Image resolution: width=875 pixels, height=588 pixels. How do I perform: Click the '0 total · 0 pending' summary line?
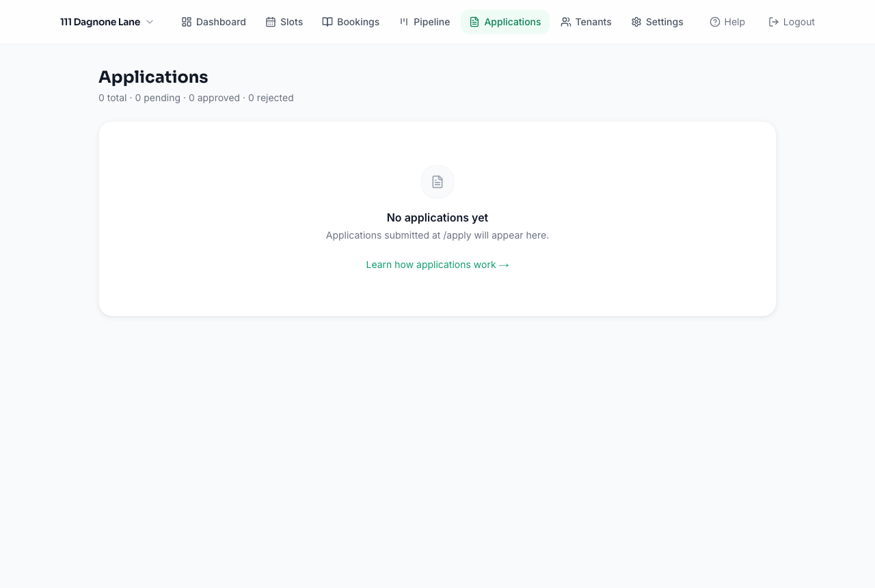196,98
